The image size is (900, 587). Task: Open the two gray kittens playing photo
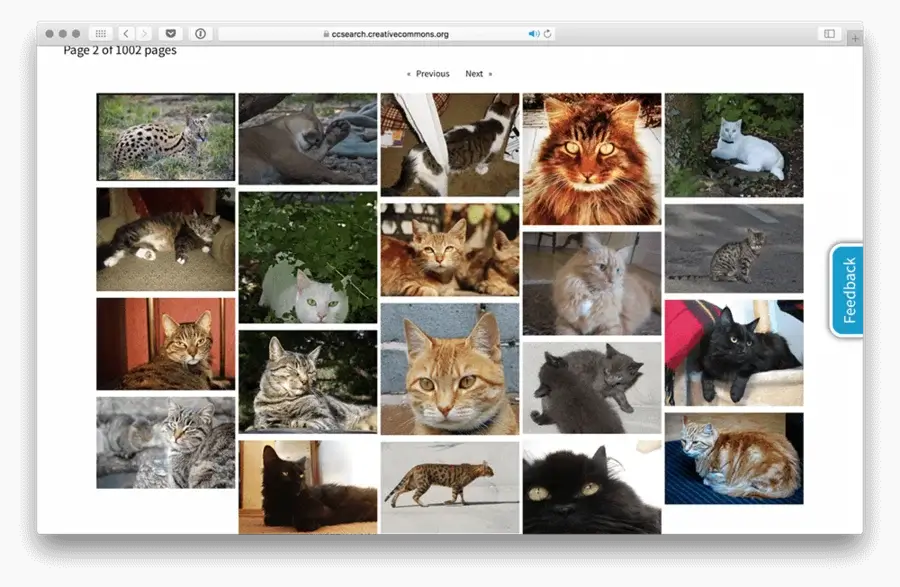coord(592,388)
